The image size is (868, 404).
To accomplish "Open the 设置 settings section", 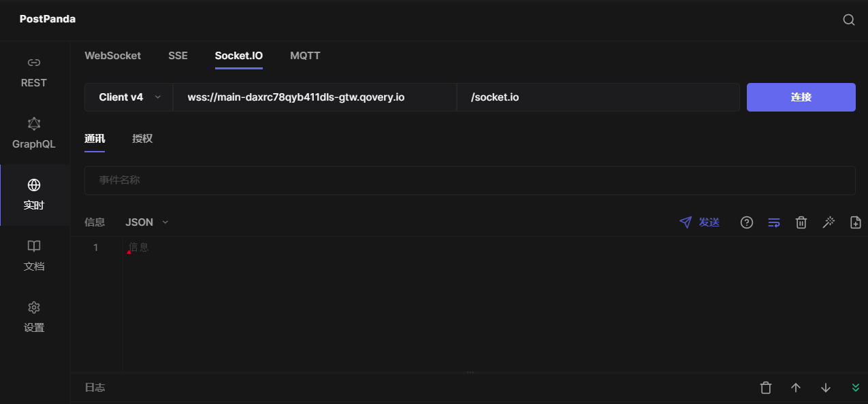I will pyautogui.click(x=33, y=317).
